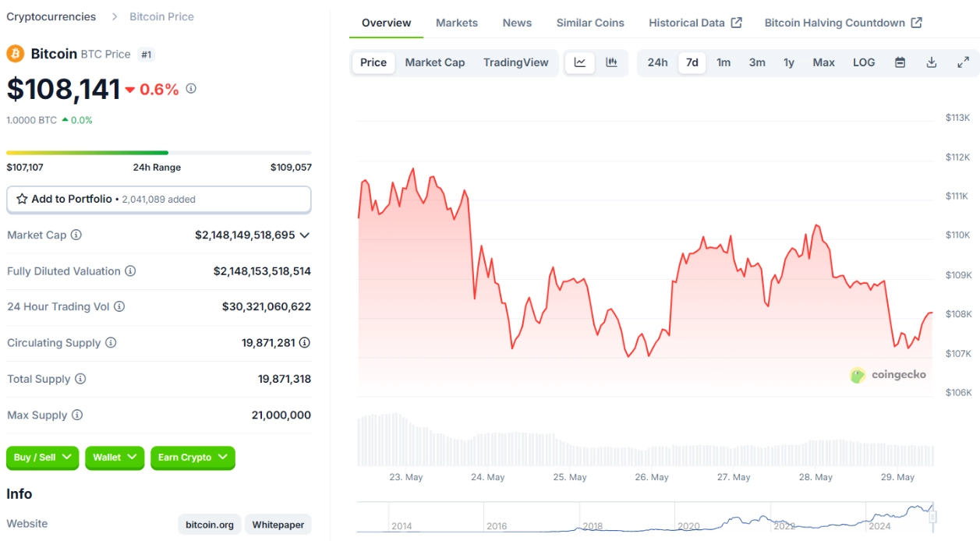
Task: Open the Markets tab
Action: click(x=457, y=23)
